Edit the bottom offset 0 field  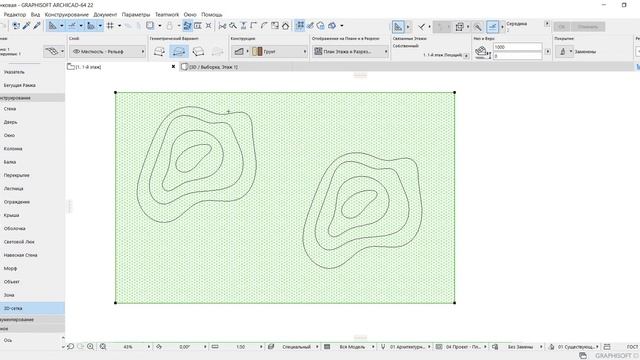click(517, 56)
